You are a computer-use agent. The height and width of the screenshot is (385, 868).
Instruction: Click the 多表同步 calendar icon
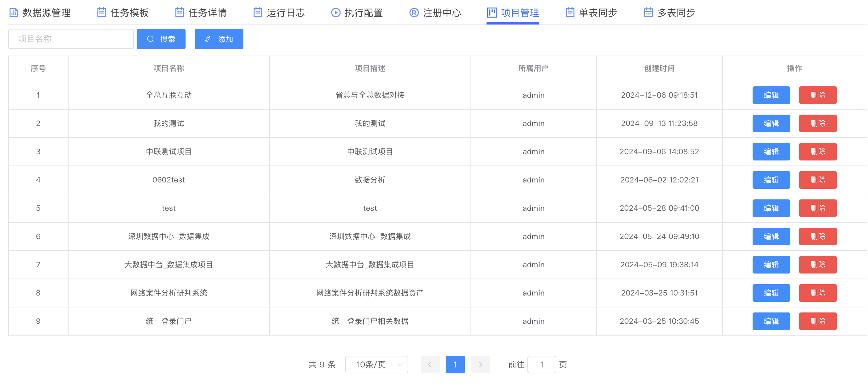(648, 13)
